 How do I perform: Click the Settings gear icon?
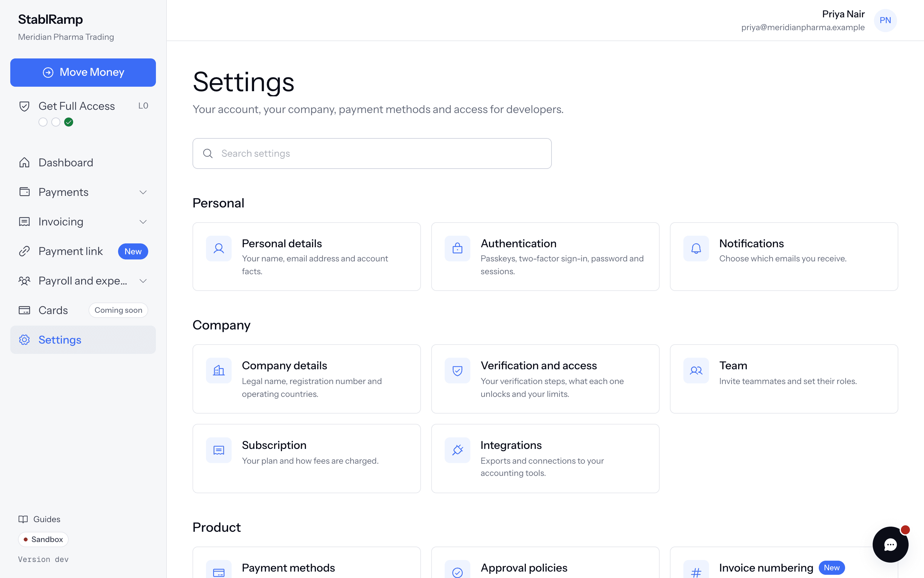pos(24,340)
